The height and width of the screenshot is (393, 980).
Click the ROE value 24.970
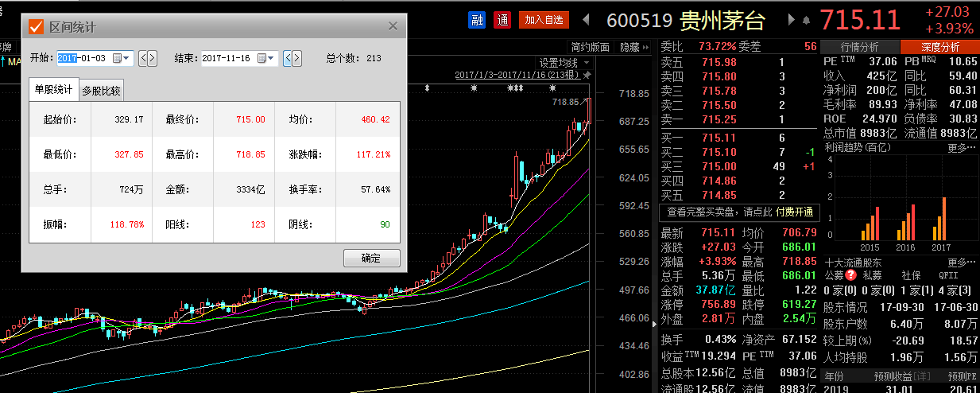pyautogui.click(x=880, y=119)
